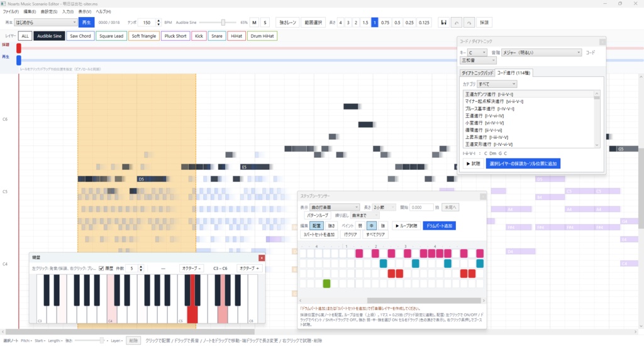The height and width of the screenshot is (346, 644).
Task: Open the ヘルプ(H) menu
Action: point(103,11)
